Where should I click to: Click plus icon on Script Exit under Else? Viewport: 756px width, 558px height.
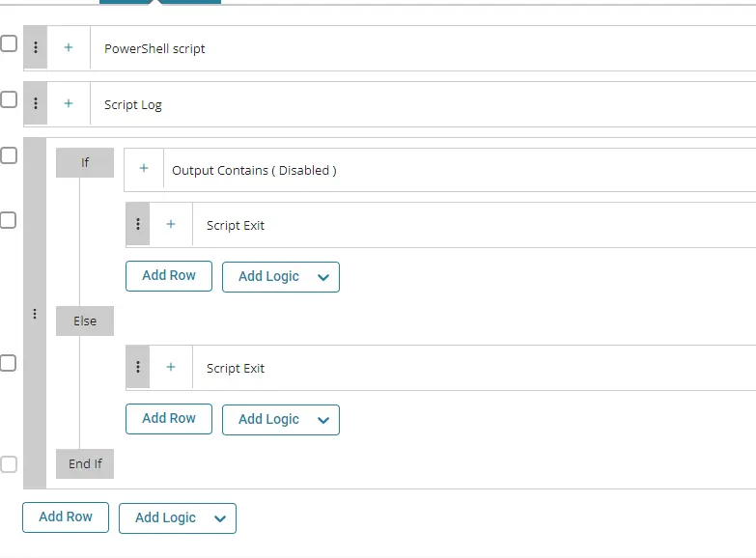(x=171, y=367)
